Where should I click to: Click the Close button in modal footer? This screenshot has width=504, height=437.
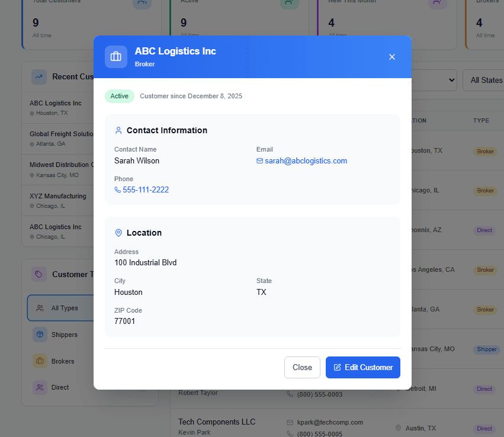302,367
